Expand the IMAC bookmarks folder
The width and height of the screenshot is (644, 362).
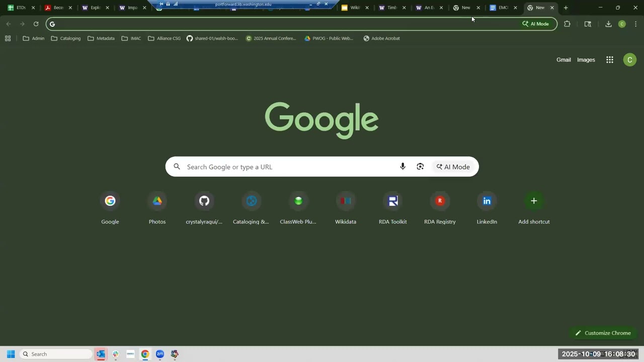(131, 38)
